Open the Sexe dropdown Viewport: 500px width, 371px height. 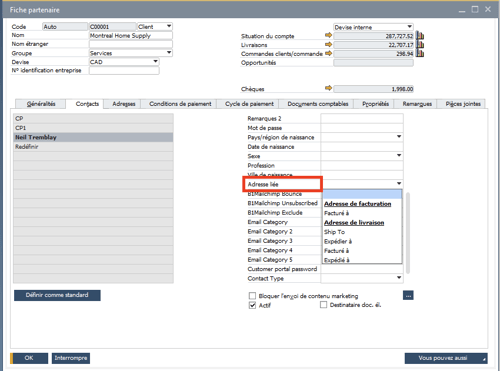399,155
